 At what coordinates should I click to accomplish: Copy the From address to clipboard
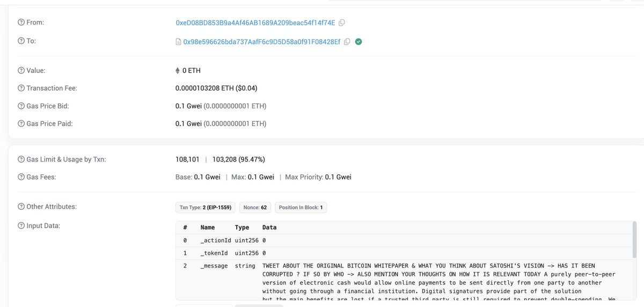click(x=342, y=23)
